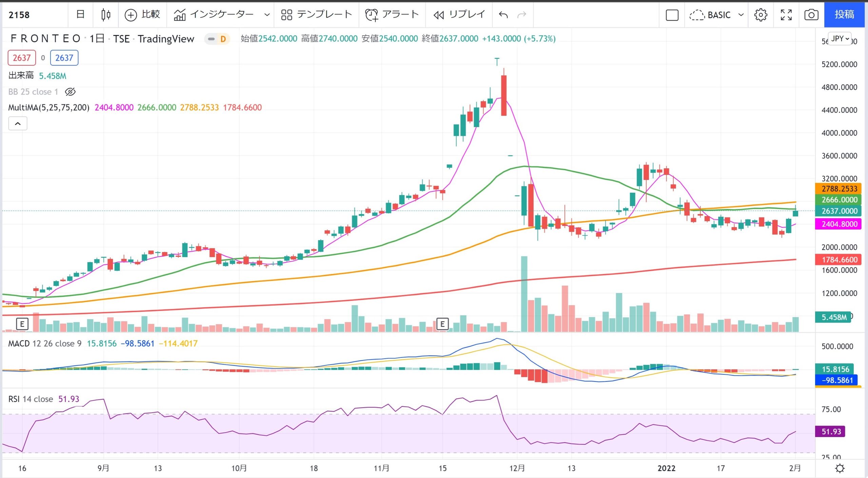This screenshot has height=478, width=868.
Task: Click the red sell price 2637 button
Action: 22,58
